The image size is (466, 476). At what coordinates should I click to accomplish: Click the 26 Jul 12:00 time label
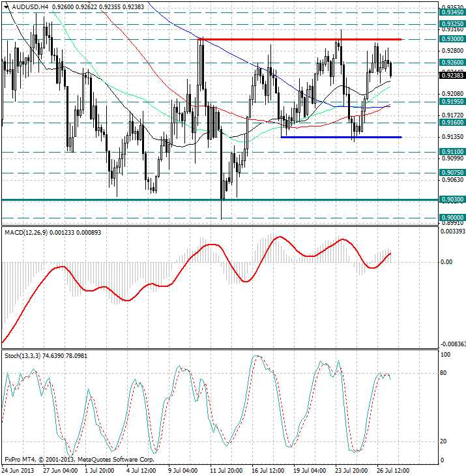(393, 471)
